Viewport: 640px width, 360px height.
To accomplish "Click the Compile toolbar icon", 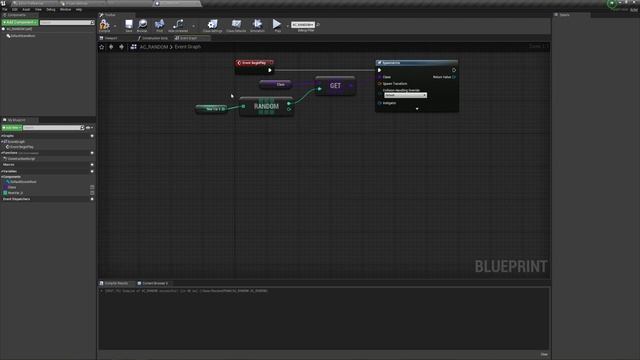I will tap(104, 24).
